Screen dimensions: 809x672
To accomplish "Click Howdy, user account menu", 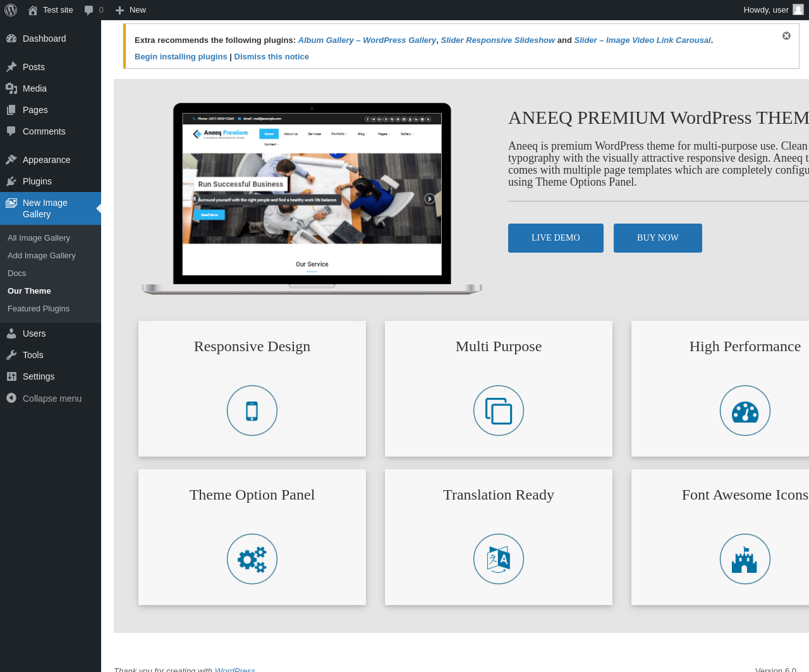I will point(773,10).
